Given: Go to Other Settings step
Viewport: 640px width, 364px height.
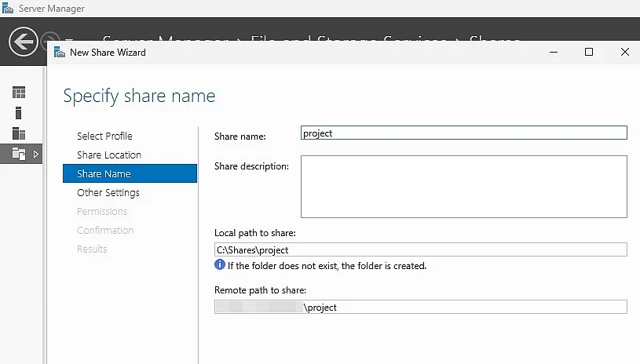Looking at the screenshot, I should (x=108, y=192).
